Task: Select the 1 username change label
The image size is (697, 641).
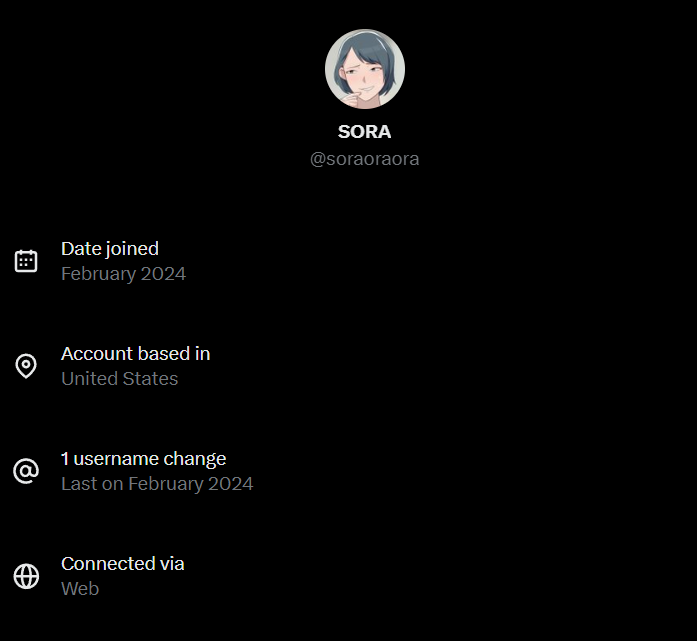Action: 143,459
